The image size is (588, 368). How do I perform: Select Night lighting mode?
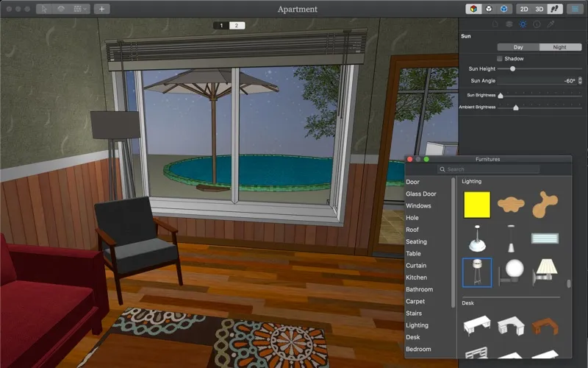560,47
